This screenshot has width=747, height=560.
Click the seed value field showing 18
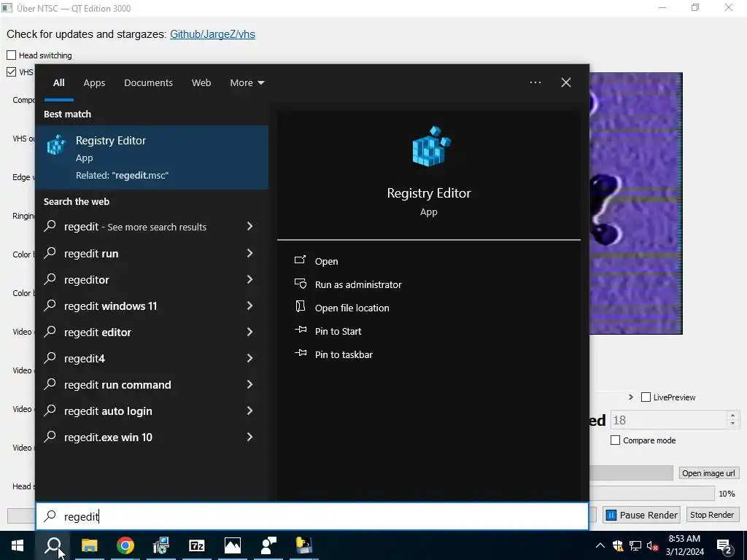[668, 420]
